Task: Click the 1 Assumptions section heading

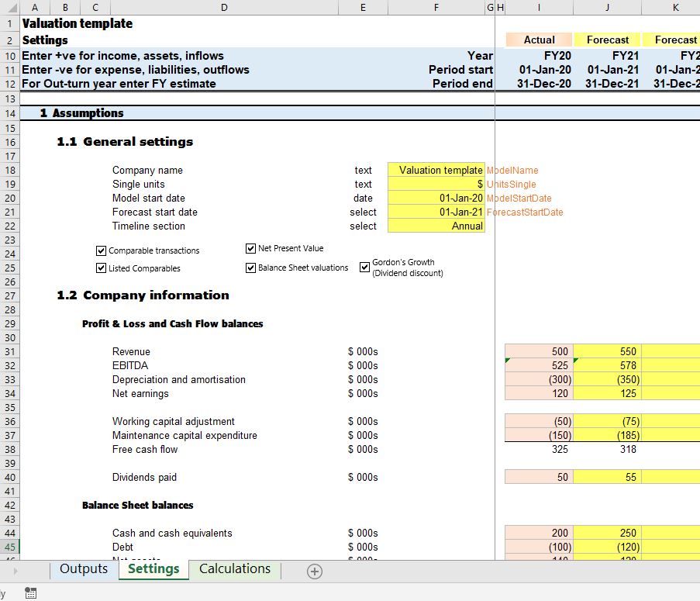Action: [x=81, y=113]
